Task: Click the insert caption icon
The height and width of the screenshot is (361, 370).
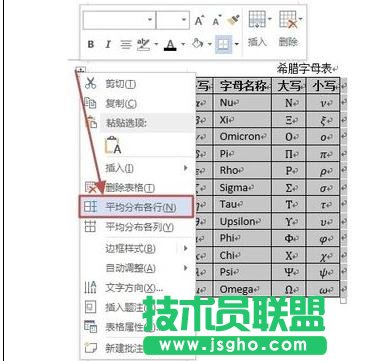Action: [90, 307]
